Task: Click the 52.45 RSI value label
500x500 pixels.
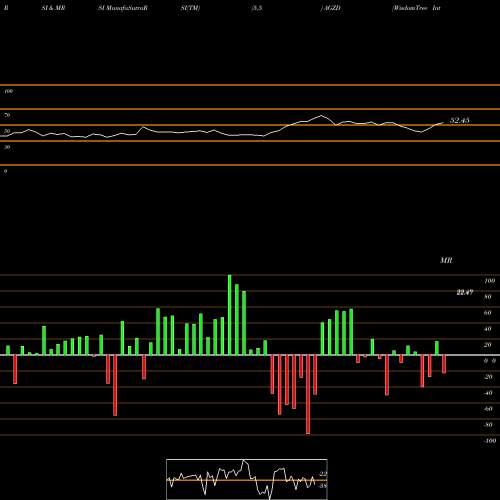Action: (x=460, y=120)
